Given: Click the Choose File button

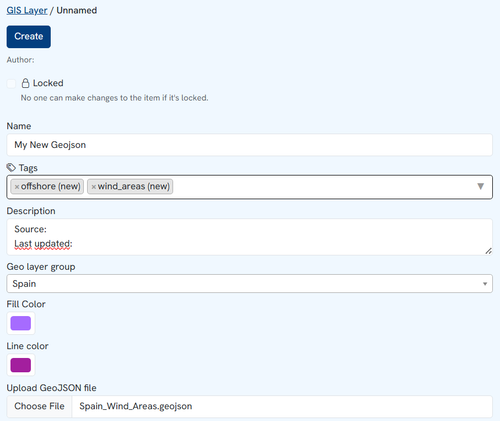Looking at the screenshot, I should pyautogui.click(x=39, y=406).
